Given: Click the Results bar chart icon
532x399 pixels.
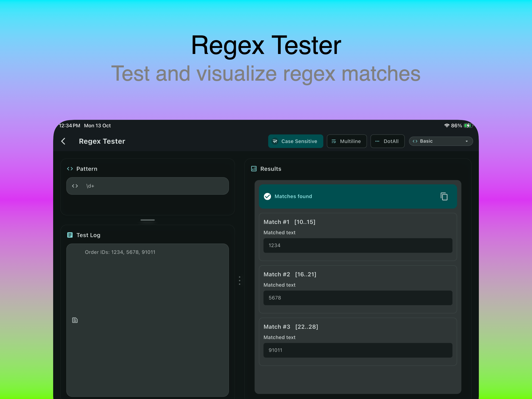Looking at the screenshot, I should point(254,169).
